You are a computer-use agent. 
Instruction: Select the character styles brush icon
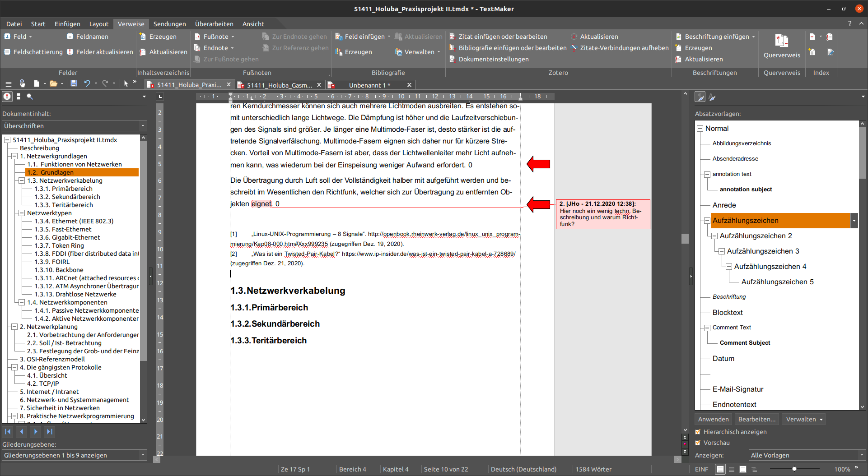point(712,97)
